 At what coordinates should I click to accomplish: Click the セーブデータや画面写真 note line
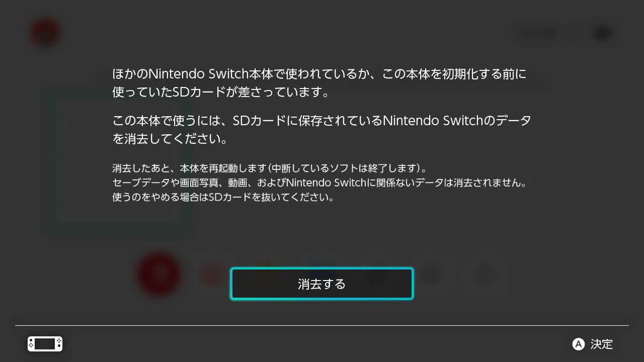click(319, 183)
